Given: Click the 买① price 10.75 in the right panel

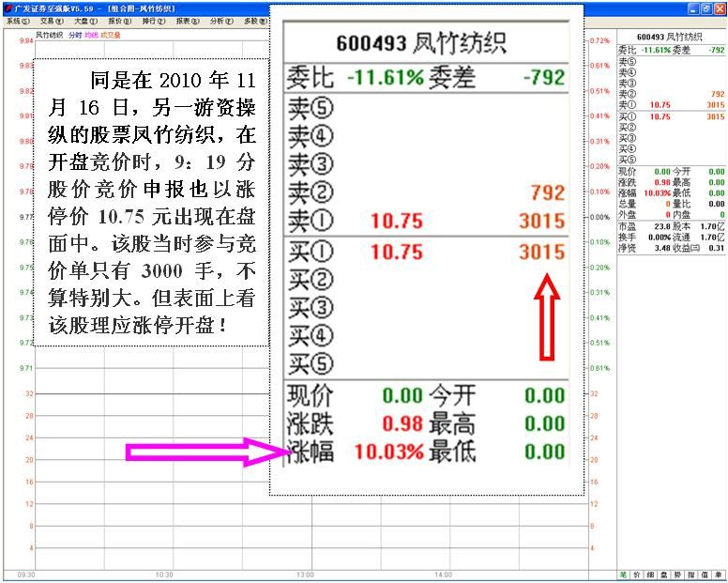Looking at the screenshot, I should pyautogui.click(x=660, y=116).
